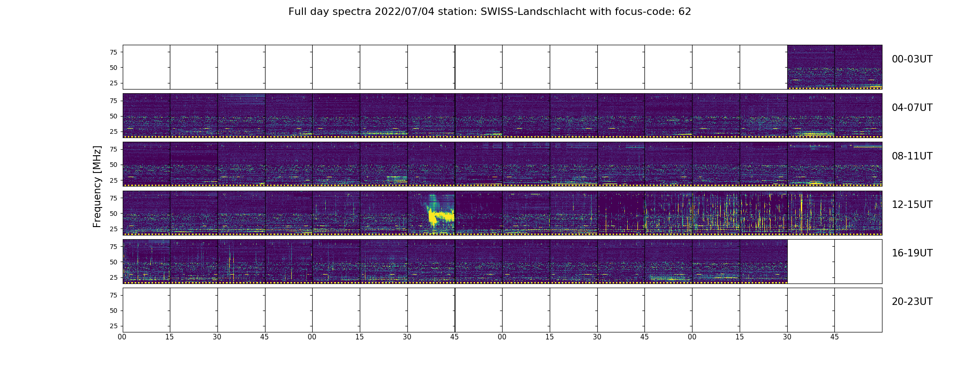Select the 25 tick of the 04-07UT row

113,131
